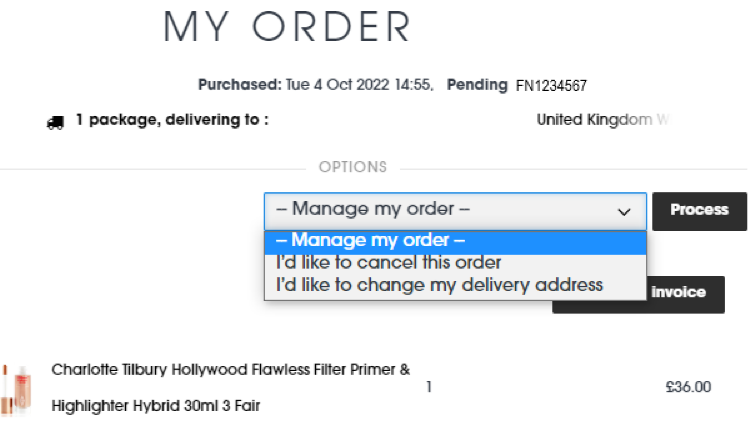Choose 'I'd like to cancel this order'
Image resolution: width=752 pixels, height=437 pixels.
coord(389,263)
